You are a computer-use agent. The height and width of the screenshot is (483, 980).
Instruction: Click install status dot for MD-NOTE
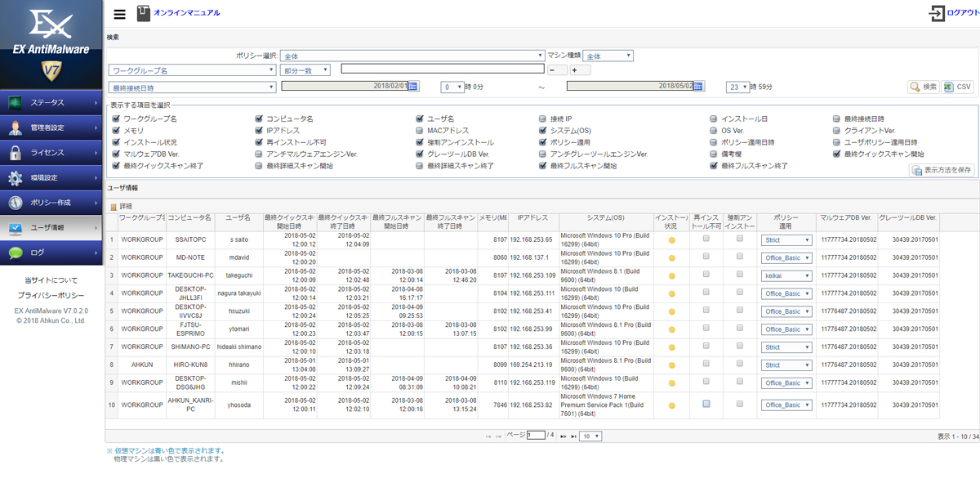pyautogui.click(x=671, y=258)
